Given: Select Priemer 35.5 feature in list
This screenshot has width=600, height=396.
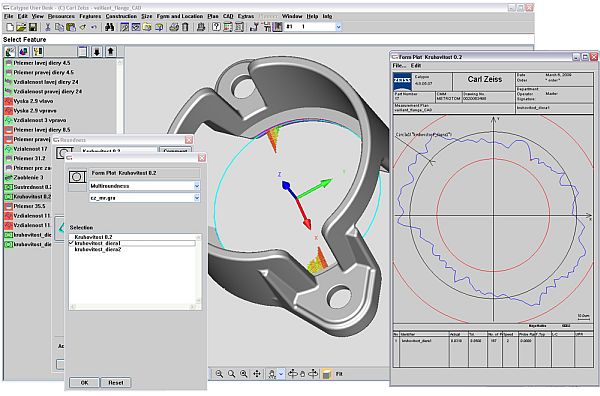Looking at the screenshot, I should [x=28, y=206].
